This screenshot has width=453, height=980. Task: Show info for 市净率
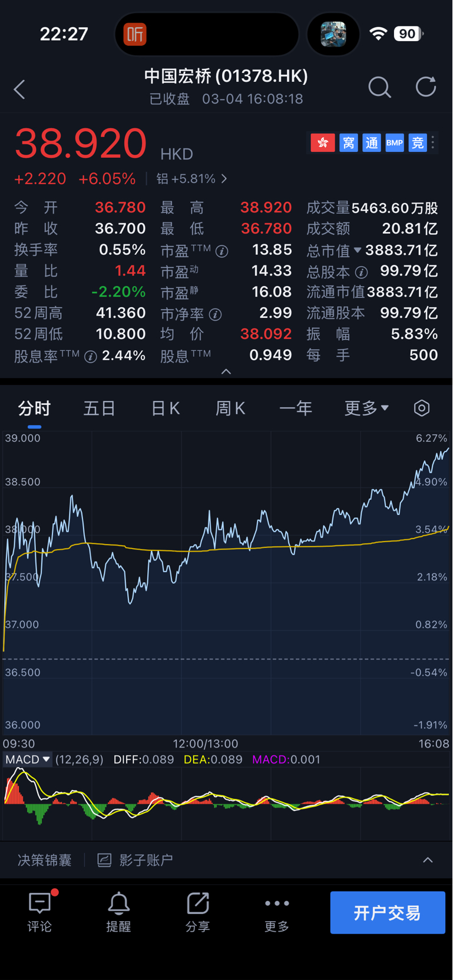point(216,315)
